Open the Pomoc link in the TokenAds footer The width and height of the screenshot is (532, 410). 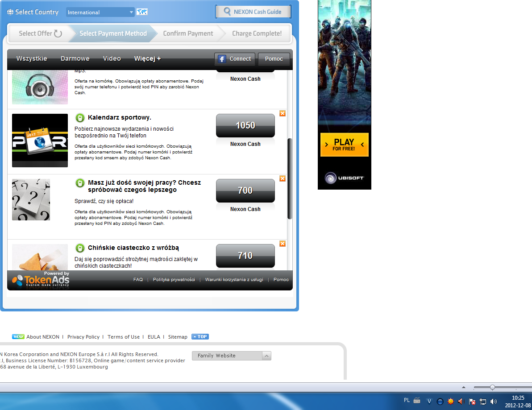281,280
